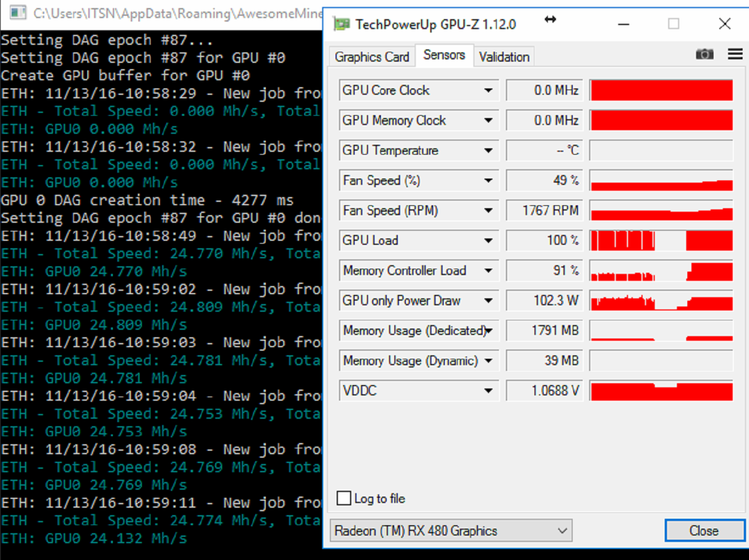Open the Radeon RX 480 Graphics device selector
Screen dimensions: 749x560
[x=451, y=531]
